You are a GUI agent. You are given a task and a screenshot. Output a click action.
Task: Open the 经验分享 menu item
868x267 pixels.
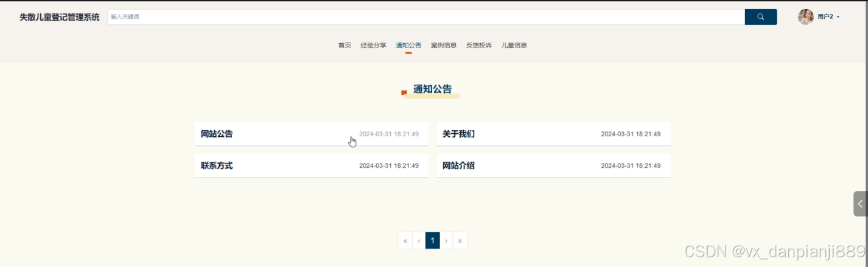[x=373, y=45]
